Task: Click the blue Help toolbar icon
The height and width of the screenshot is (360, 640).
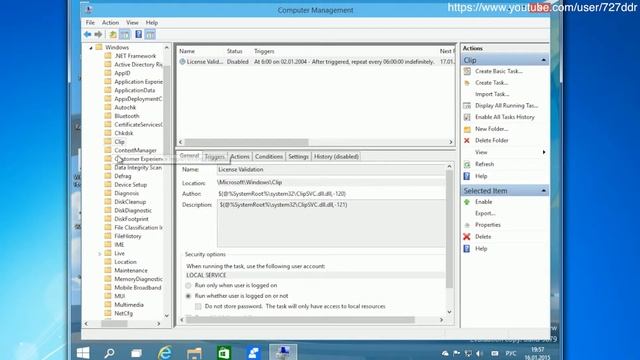Action: pos(139,35)
